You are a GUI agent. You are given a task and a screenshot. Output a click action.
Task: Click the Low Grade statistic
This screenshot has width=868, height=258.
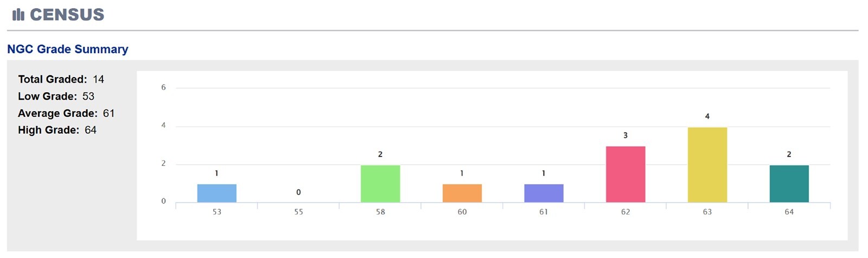[x=56, y=96]
